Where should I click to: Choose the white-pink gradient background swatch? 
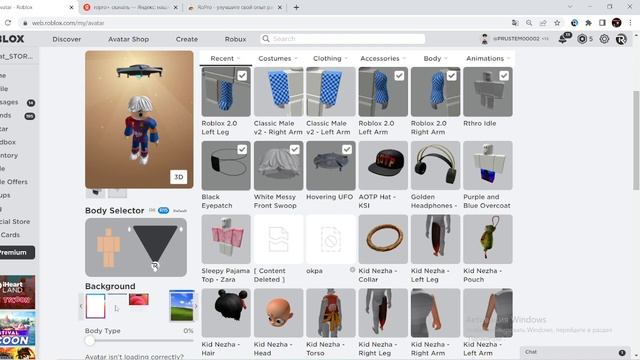[96, 306]
